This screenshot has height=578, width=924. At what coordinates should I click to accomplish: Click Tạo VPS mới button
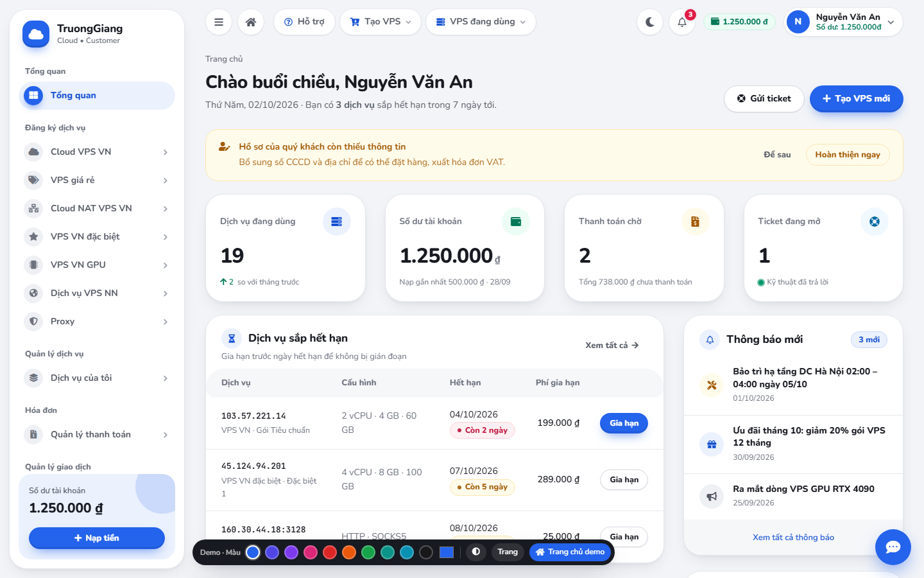coord(856,99)
